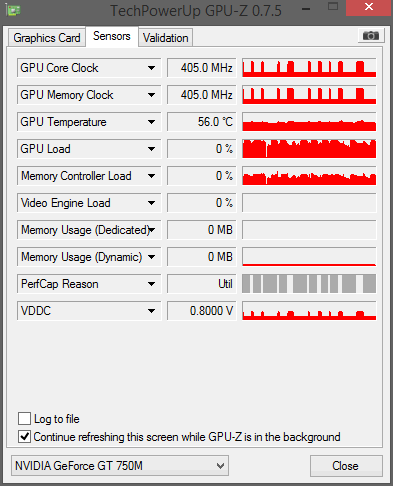The width and height of the screenshot is (393, 486).
Task: Uncheck Continue refreshing in background option
Action: (24, 436)
